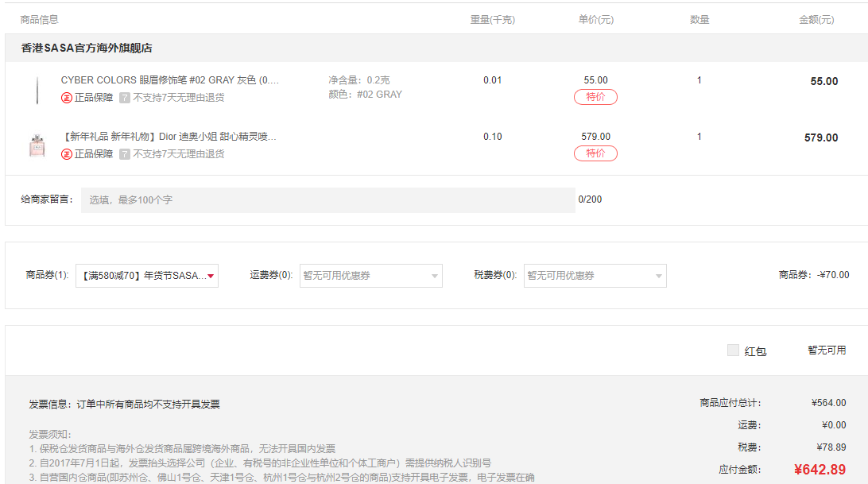Click the 商品信息 column header
The height and width of the screenshot is (484, 868).
pyautogui.click(x=39, y=20)
